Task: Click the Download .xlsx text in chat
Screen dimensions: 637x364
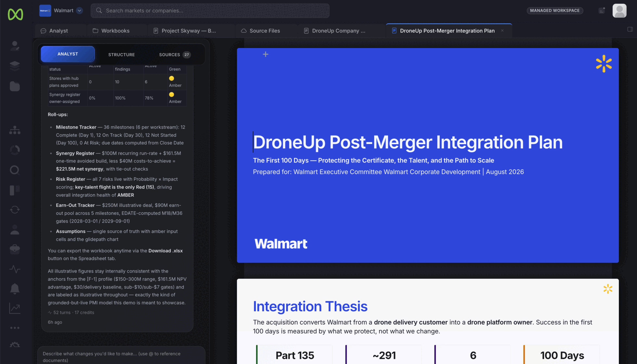Action: click(x=165, y=251)
